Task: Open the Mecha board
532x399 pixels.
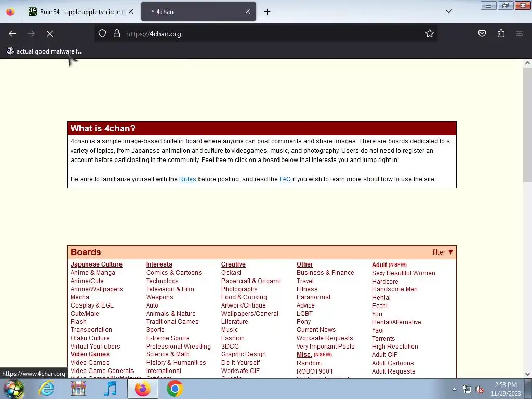Action: pos(79,297)
